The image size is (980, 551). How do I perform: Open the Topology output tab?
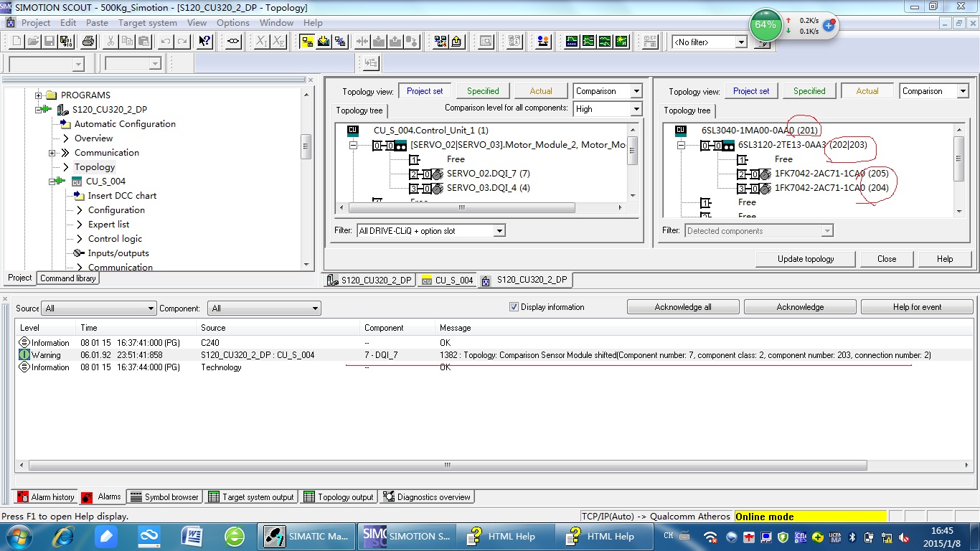[339, 497]
